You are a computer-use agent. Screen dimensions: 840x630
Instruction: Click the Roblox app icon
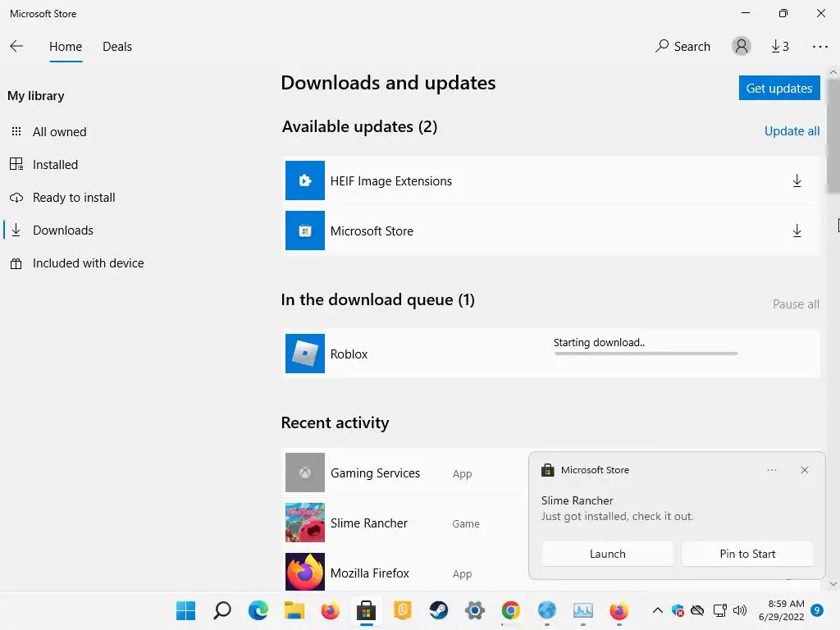[x=305, y=354]
